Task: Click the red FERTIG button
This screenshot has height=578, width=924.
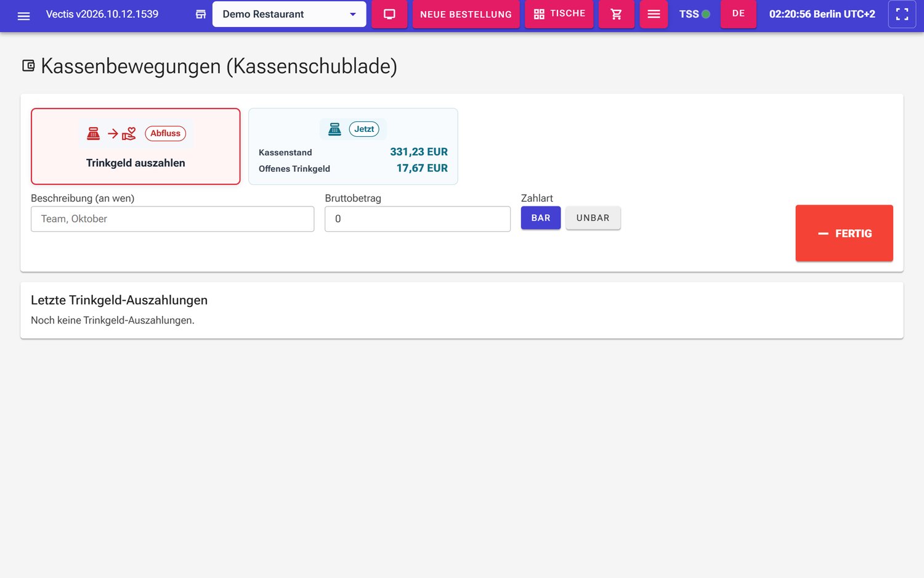Action: [x=844, y=234]
